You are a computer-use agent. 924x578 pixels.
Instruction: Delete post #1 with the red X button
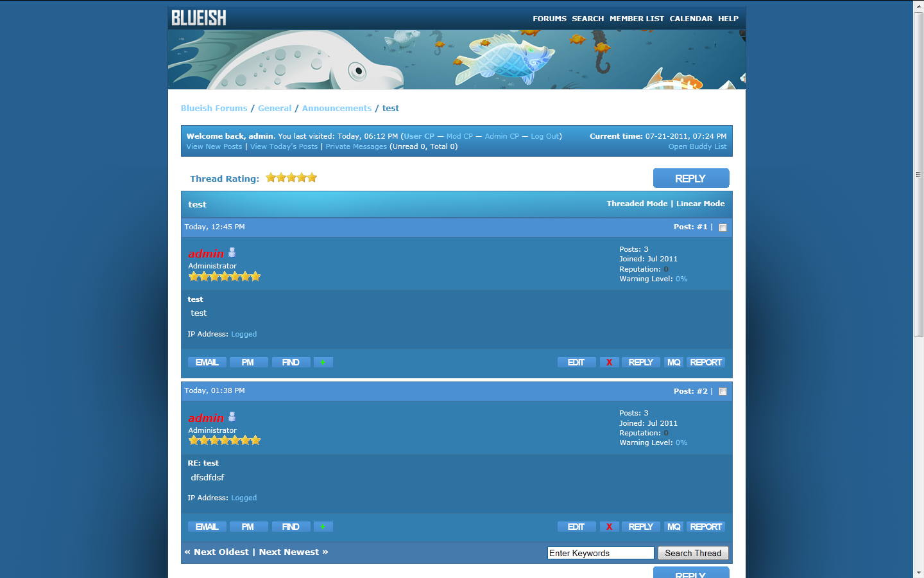click(609, 362)
